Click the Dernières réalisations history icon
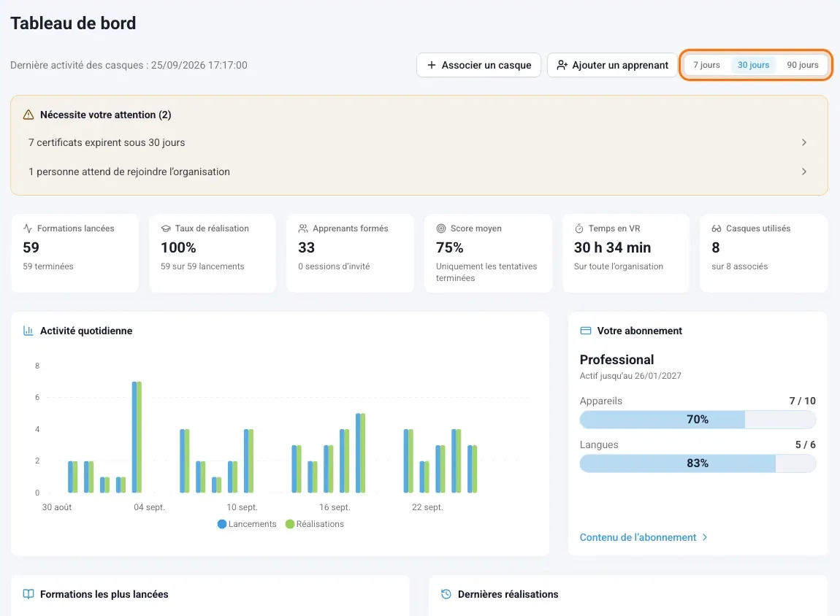 (446, 594)
